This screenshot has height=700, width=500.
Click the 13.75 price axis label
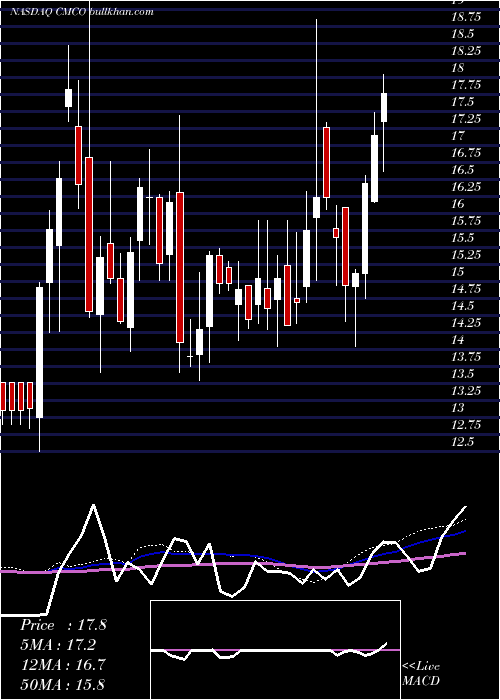[x=468, y=357]
